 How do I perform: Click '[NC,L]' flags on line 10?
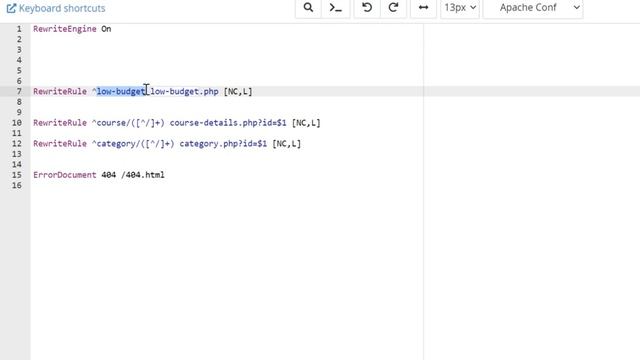(x=306, y=123)
